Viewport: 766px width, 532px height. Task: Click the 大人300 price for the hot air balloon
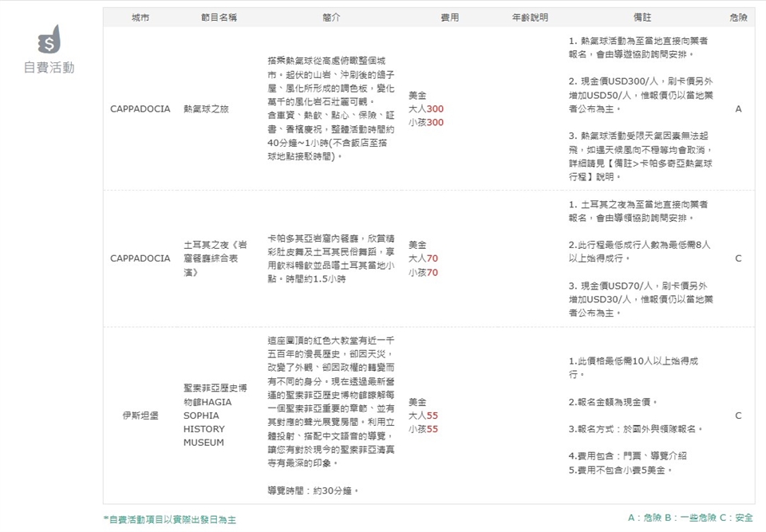pos(425,108)
